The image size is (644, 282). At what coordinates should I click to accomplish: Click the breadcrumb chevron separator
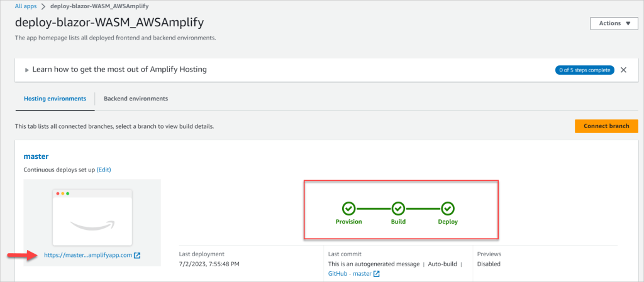[43, 6]
